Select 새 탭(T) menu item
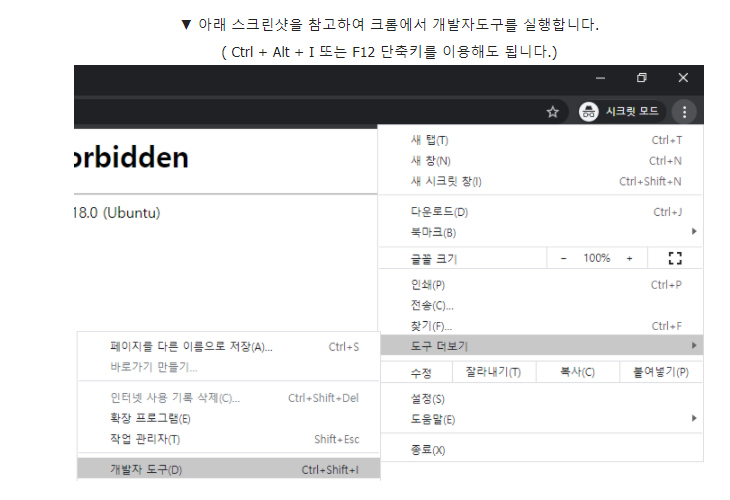 click(x=541, y=140)
